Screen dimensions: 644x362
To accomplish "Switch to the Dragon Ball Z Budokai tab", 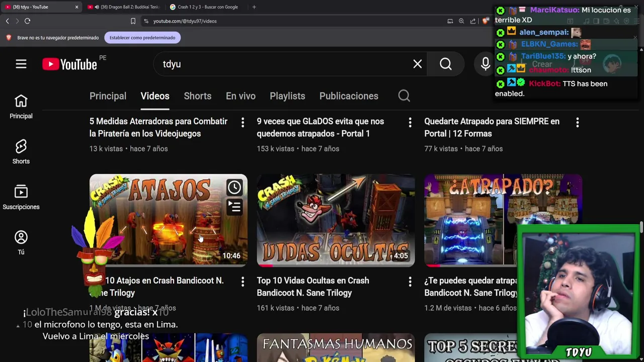I will coord(124,7).
